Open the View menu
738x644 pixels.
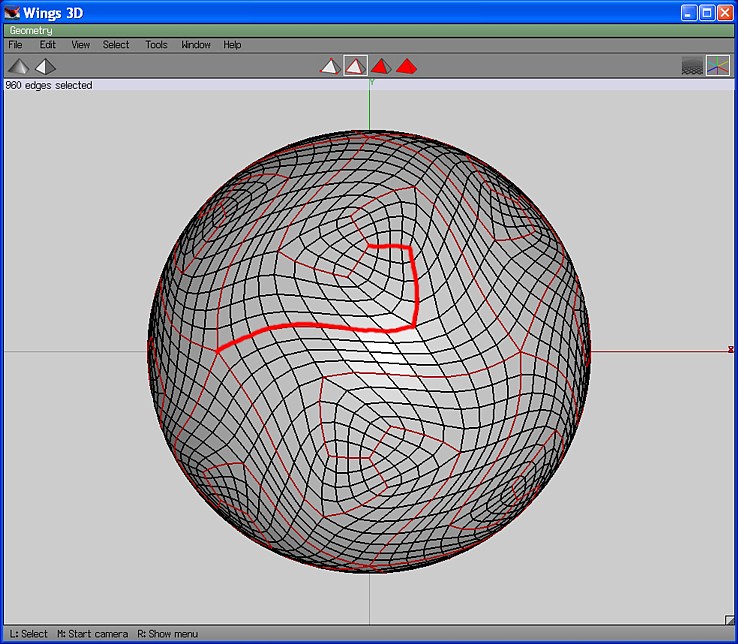[80, 45]
